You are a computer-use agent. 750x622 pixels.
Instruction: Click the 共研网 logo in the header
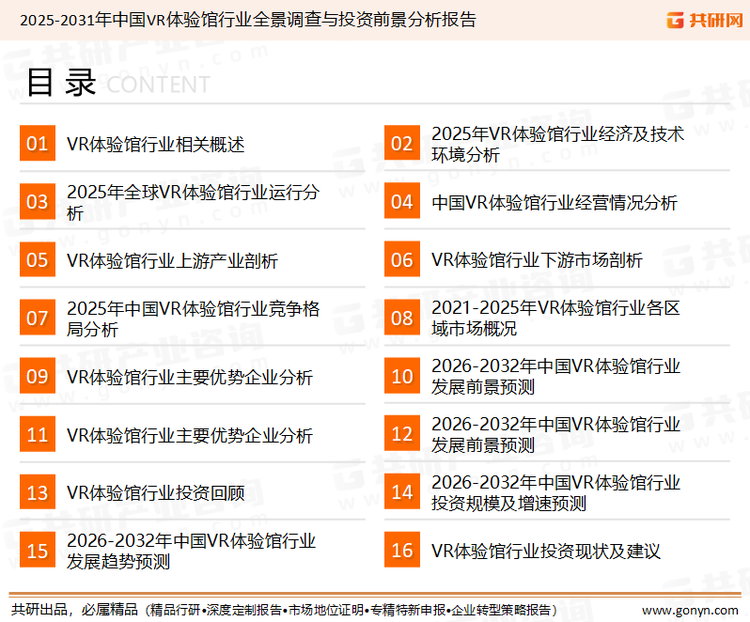pyautogui.click(x=705, y=20)
